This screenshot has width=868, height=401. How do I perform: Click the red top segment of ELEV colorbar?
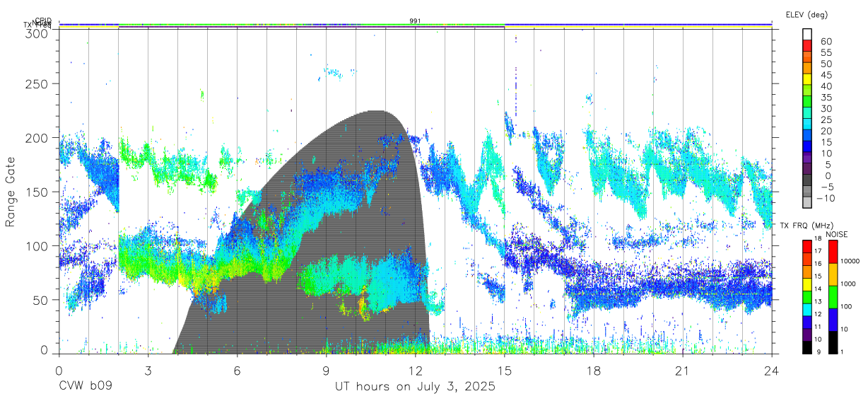coord(807,46)
